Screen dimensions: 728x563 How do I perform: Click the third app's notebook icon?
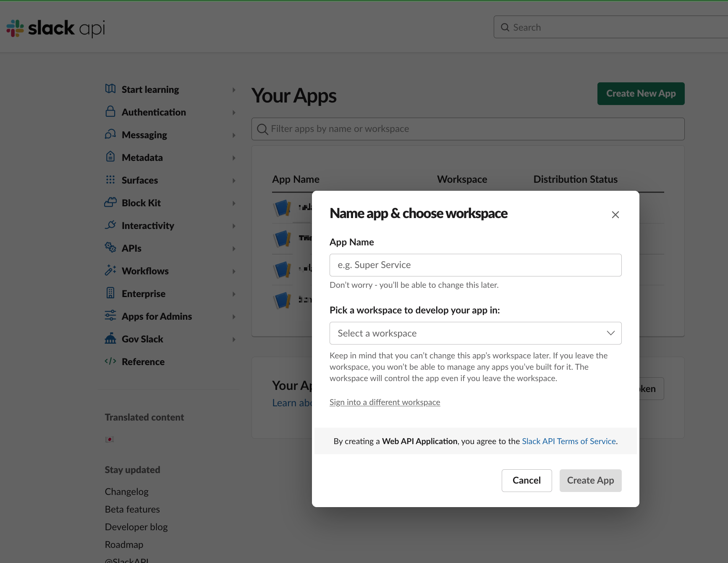(x=282, y=270)
